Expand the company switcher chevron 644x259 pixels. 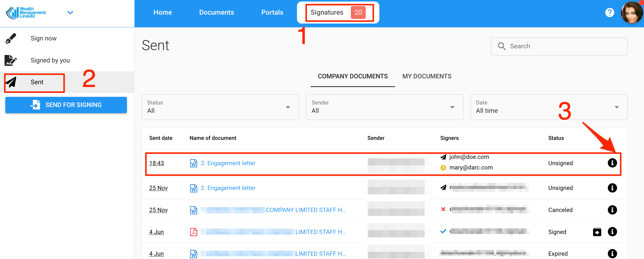[70, 12]
